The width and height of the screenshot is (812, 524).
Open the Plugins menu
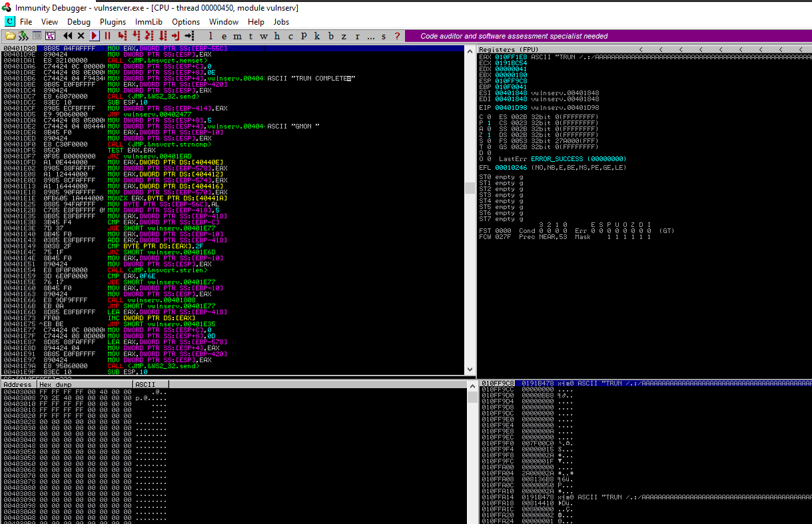(x=113, y=21)
